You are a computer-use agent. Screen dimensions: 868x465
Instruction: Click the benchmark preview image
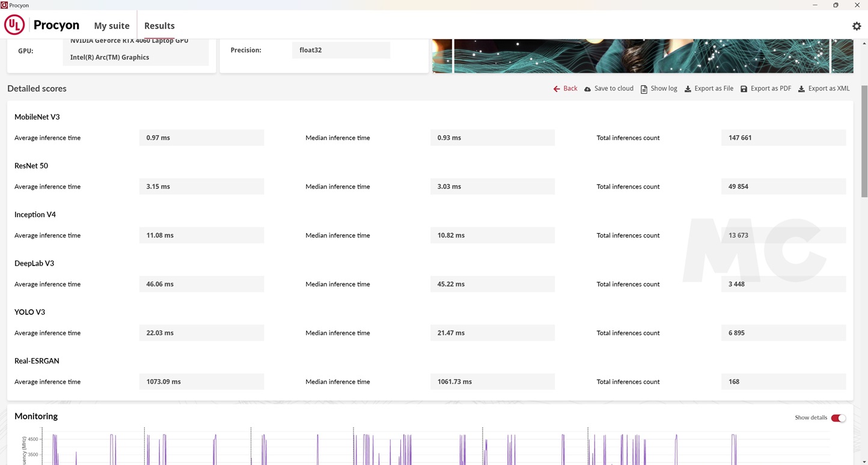coord(641,56)
